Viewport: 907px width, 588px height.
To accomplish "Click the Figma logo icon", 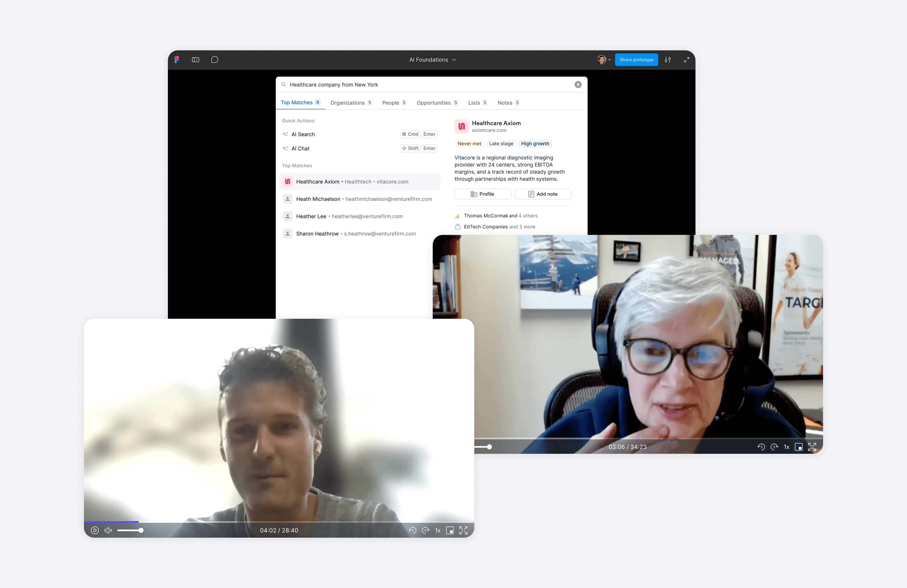I will [x=176, y=60].
